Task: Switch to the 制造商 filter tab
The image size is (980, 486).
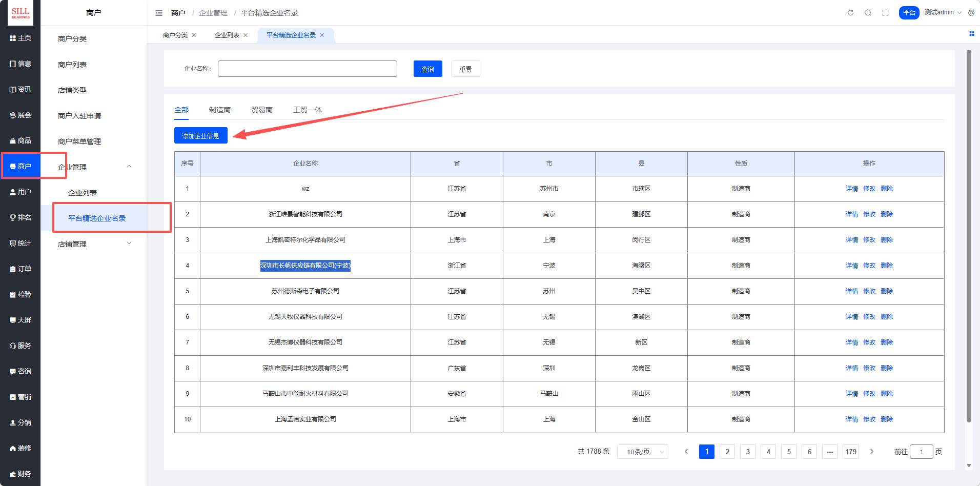Action: click(219, 110)
